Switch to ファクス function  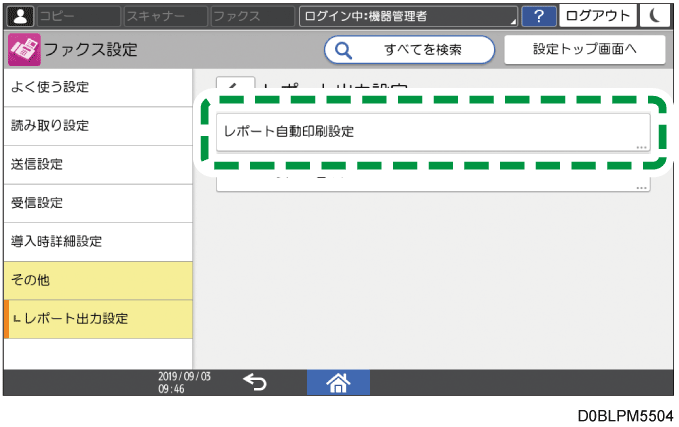(x=252, y=16)
